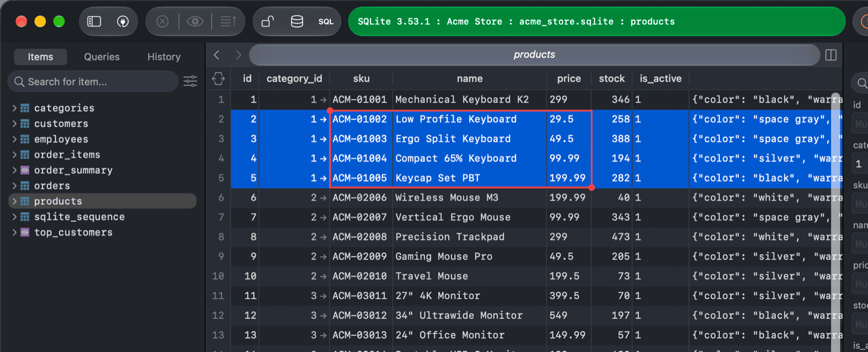Switch to the Queries tab

click(x=101, y=57)
